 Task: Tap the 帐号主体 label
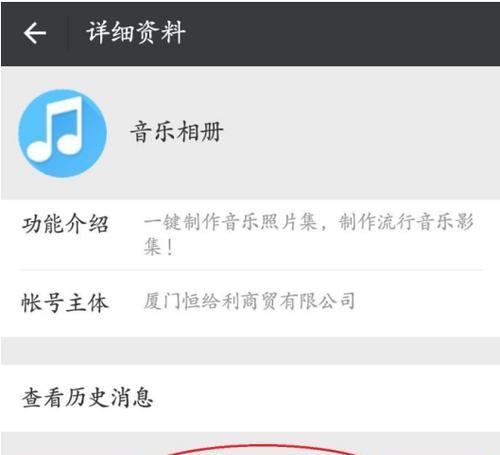[65, 303]
